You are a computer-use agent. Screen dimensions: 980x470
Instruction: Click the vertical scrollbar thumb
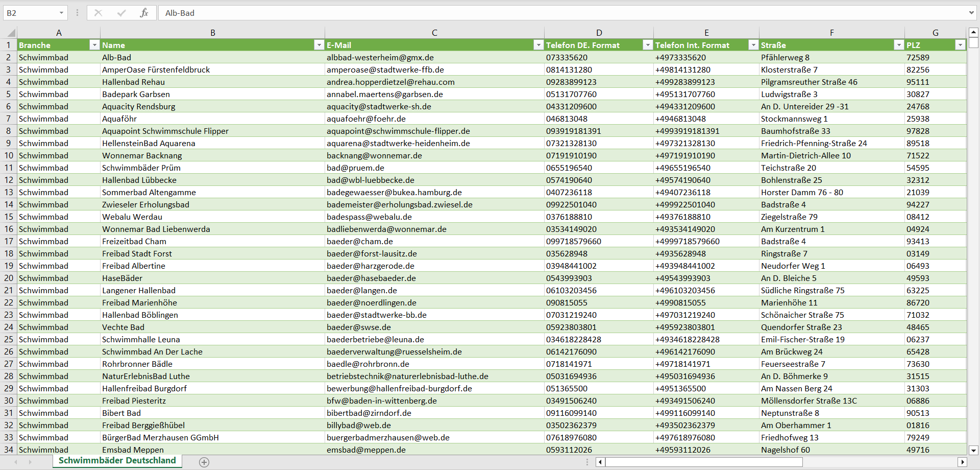tap(973, 42)
